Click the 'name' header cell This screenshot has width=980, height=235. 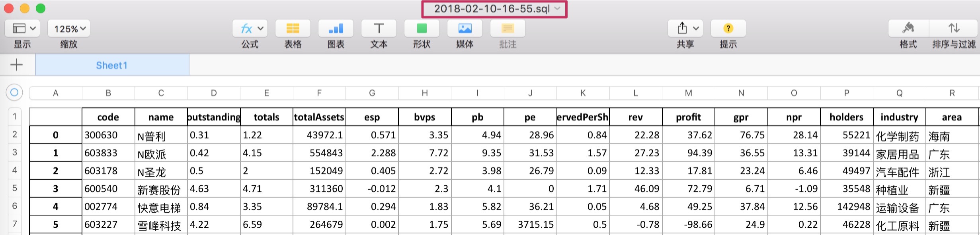(161, 117)
